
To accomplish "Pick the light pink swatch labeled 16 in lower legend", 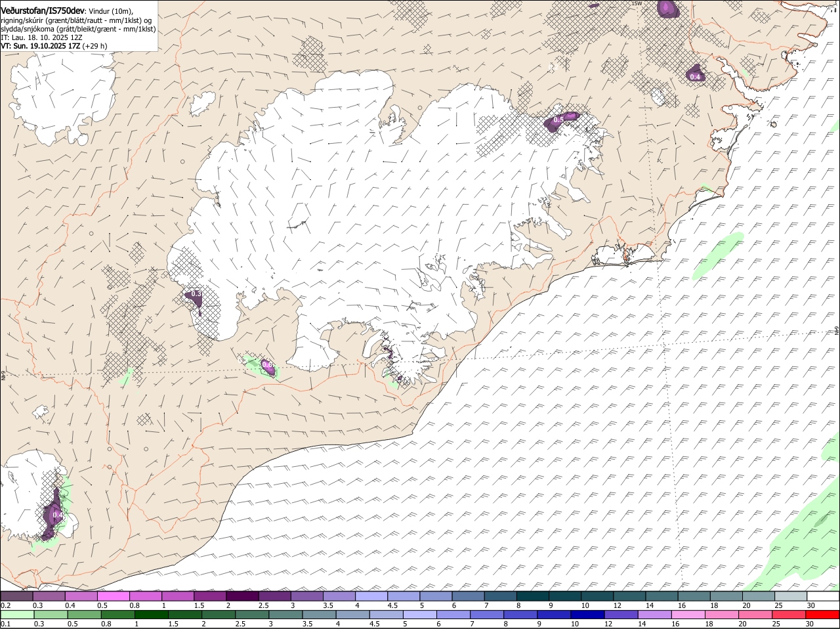I will click(x=687, y=615).
